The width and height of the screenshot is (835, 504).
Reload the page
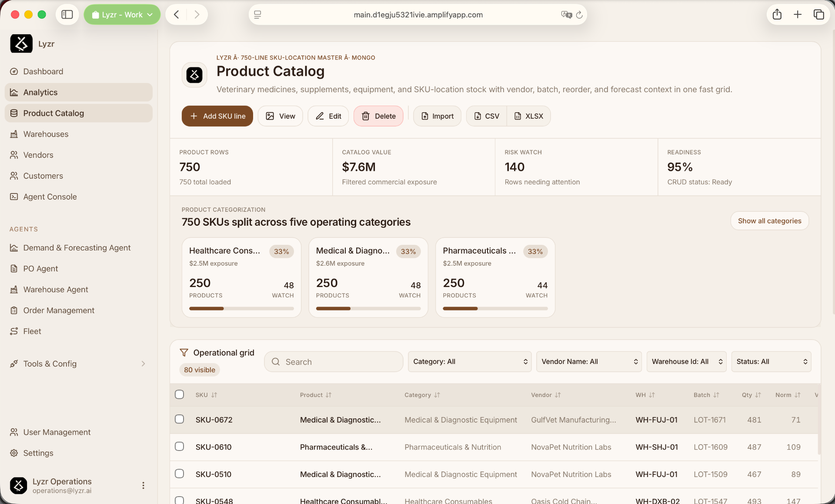[x=579, y=15]
